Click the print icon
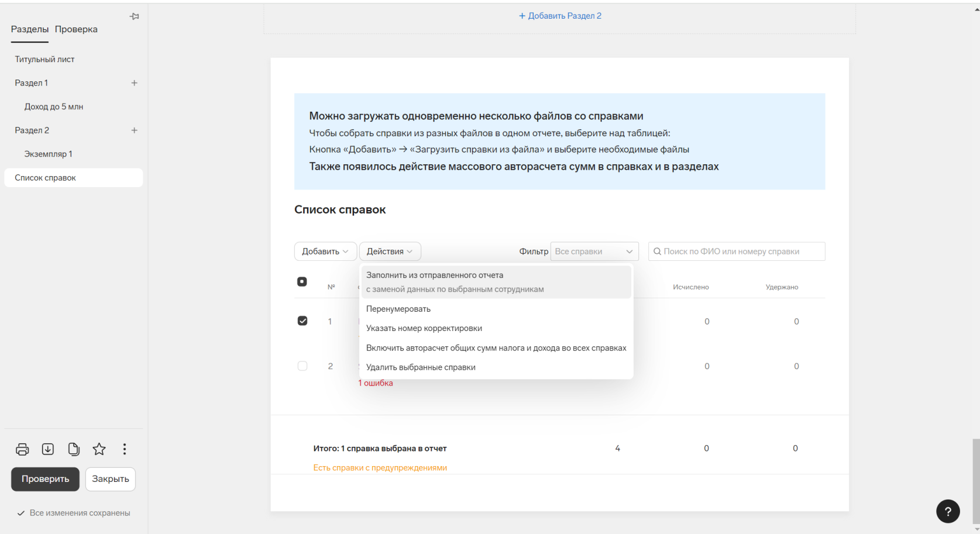This screenshot has height=534, width=980. (22, 449)
